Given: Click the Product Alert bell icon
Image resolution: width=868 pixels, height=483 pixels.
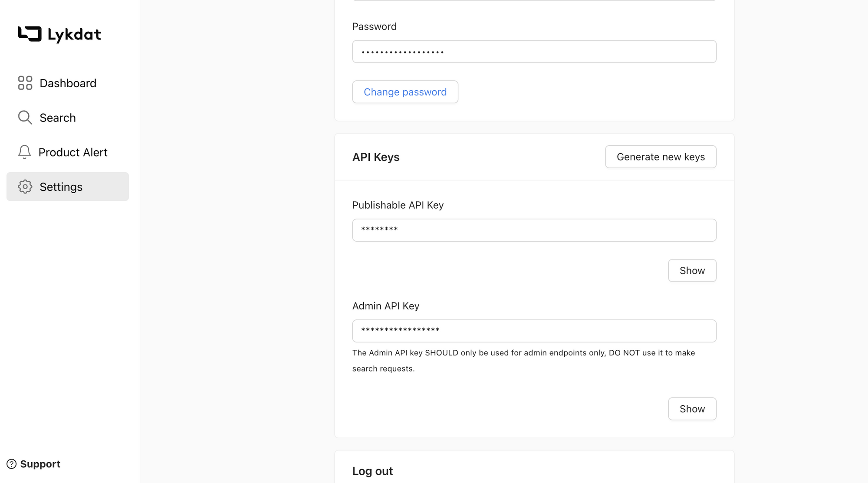Looking at the screenshot, I should 24,152.
